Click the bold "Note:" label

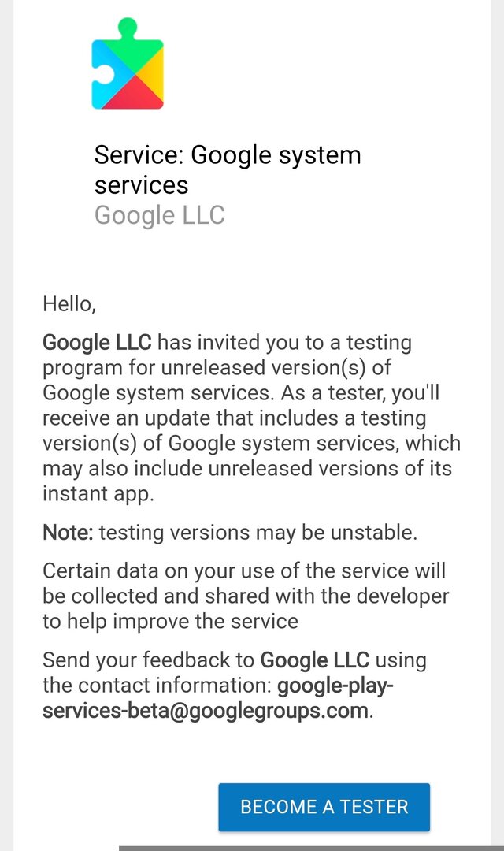[68, 533]
